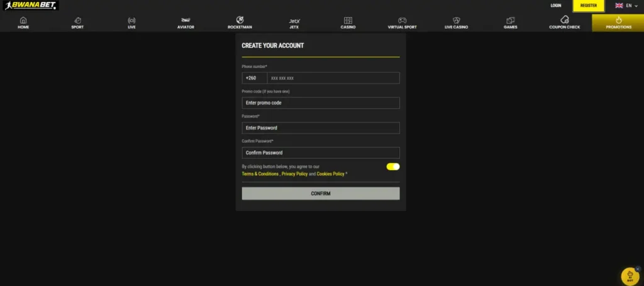Open the Home page icon
This screenshot has width=644, height=286.
point(23,20)
